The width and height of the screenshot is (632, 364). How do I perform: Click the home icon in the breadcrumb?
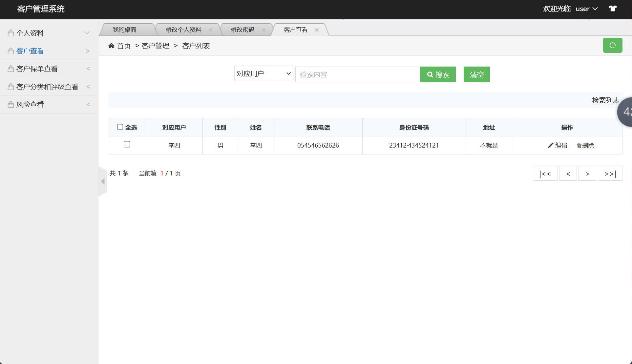point(112,46)
